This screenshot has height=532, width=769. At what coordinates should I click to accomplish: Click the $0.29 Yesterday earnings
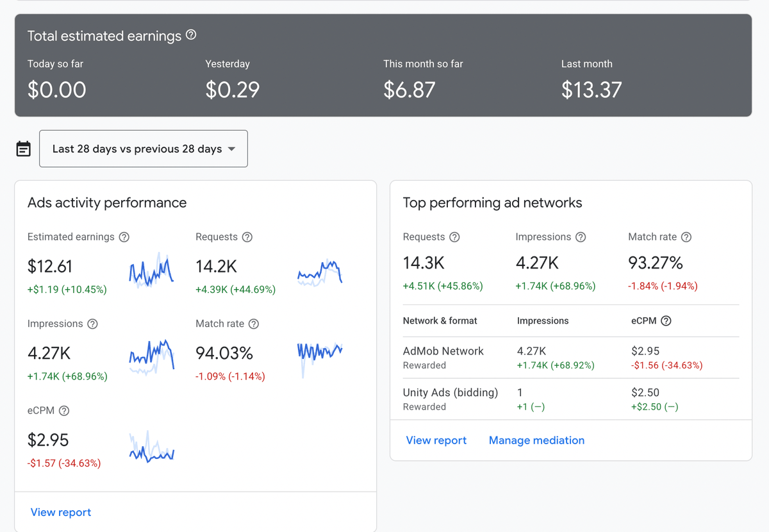[232, 90]
